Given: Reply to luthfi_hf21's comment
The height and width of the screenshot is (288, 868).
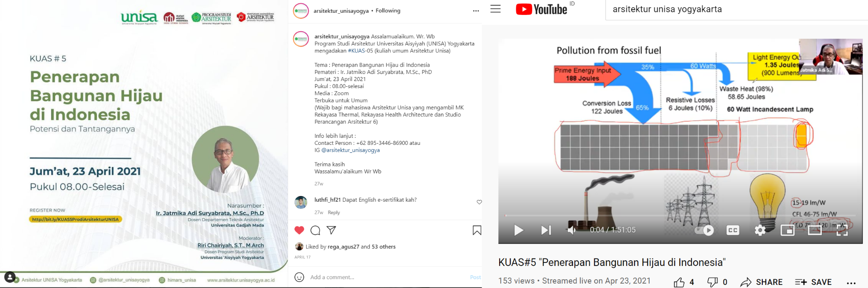Looking at the screenshot, I should tap(334, 212).
